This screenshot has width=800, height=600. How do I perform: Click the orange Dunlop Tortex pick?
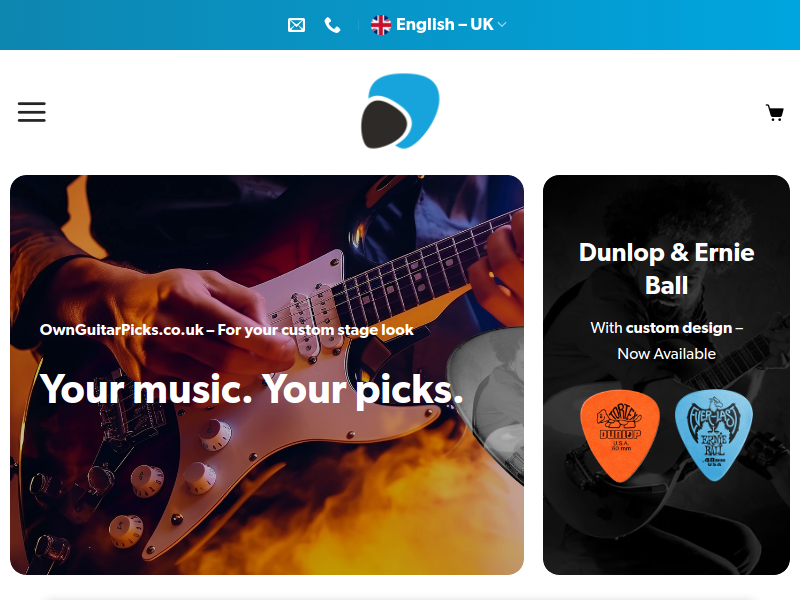coord(619,436)
